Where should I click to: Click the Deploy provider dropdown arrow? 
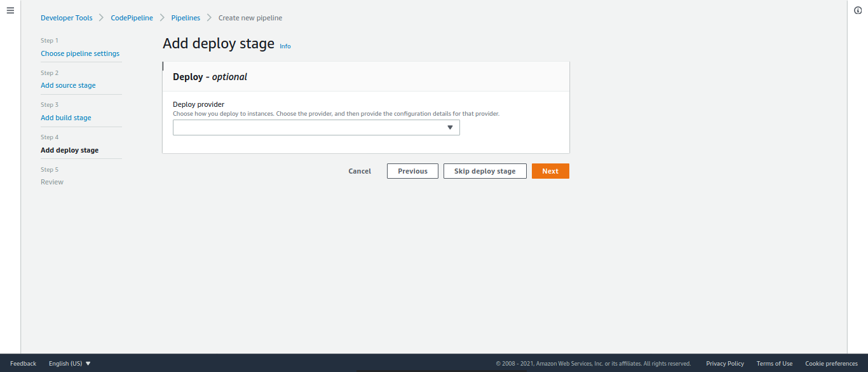click(x=450, y=128)
